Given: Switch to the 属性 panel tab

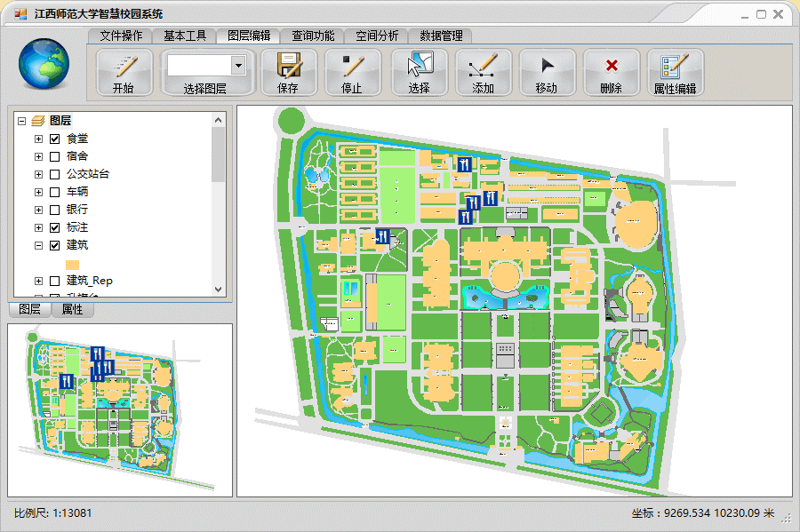Looking at the screenshot, I should 72,309.
